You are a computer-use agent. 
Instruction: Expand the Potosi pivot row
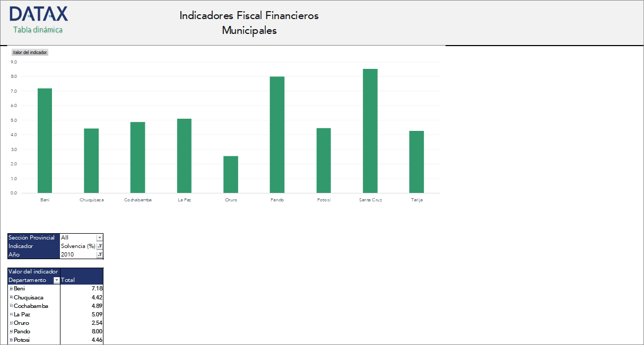[11, 339]
